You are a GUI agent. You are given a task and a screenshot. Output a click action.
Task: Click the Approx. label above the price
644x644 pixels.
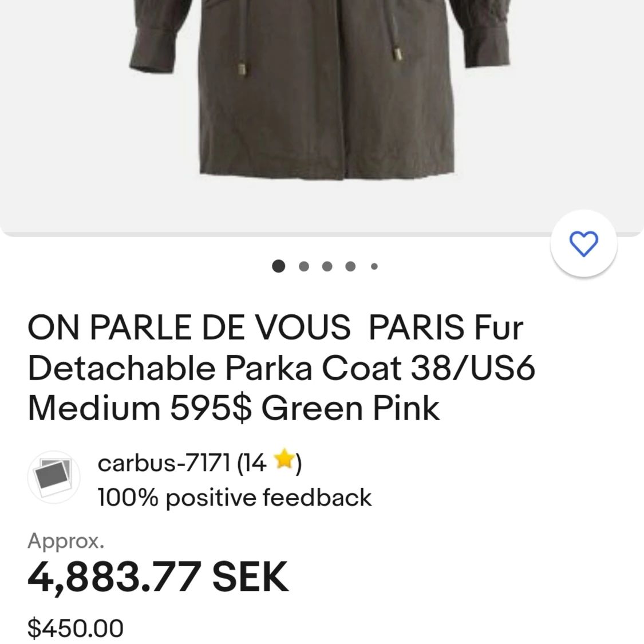coord(66,541)
